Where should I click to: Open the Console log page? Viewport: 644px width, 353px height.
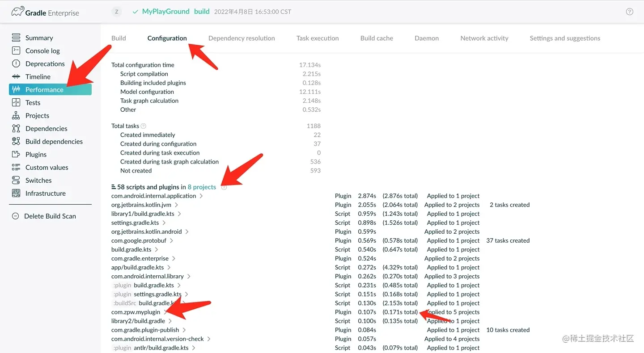click(x=42, y=51)
